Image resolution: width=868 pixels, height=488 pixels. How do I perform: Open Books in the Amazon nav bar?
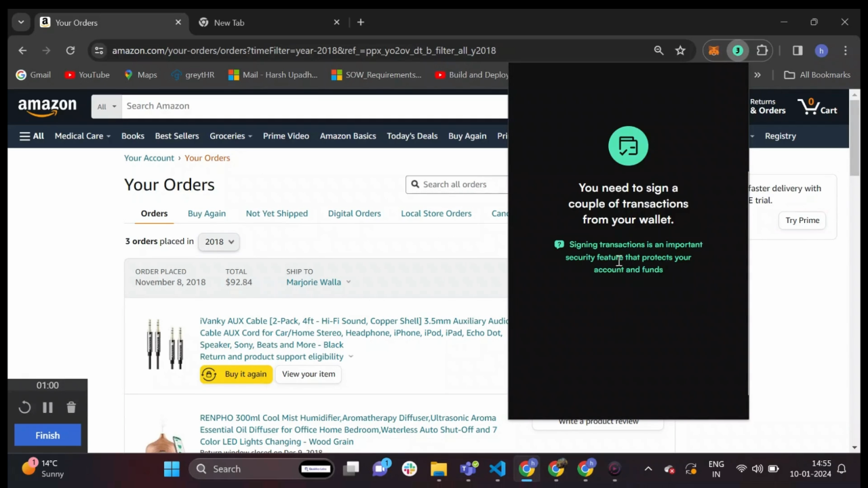tap(133, 136)
